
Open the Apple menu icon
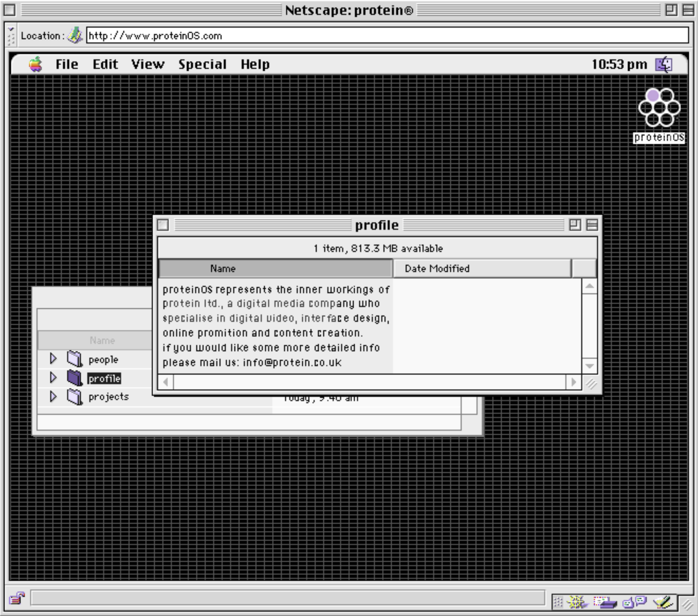(36, 64)
